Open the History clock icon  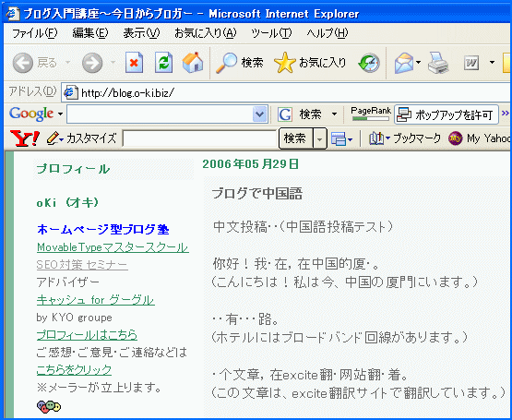369,63
